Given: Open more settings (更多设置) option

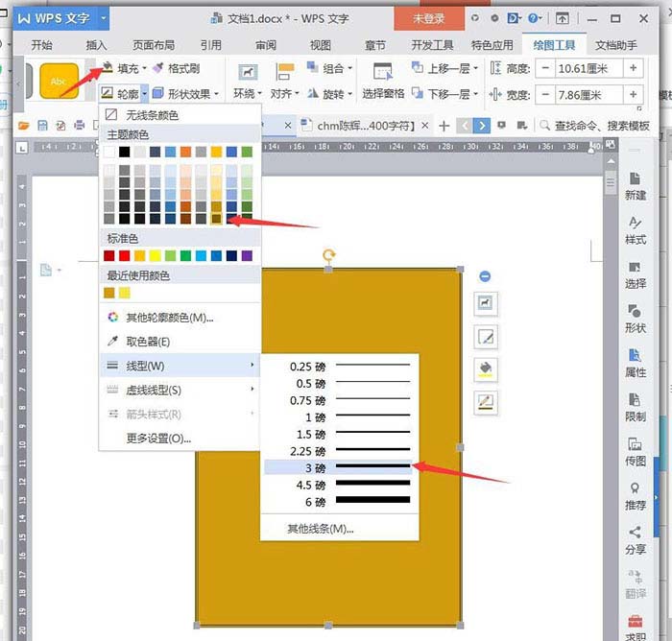Looking at the screenshot, I should point(180,439).
